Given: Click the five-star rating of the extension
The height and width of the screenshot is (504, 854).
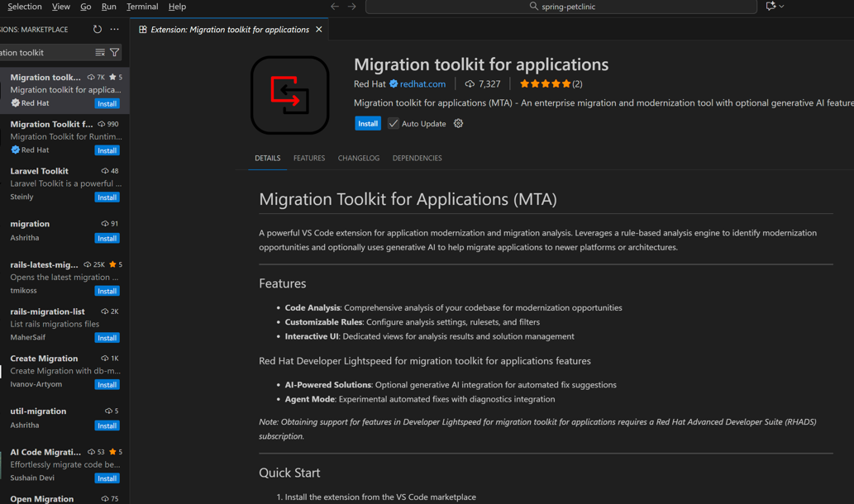Looking at the screenshot, I should coord(545,83).
